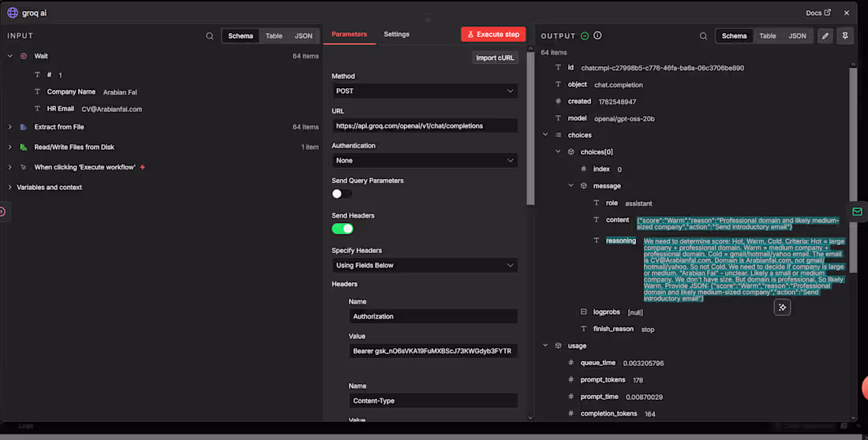Switch input view to Table
Screen dimensions: 868x440
(x=274, y=36)
